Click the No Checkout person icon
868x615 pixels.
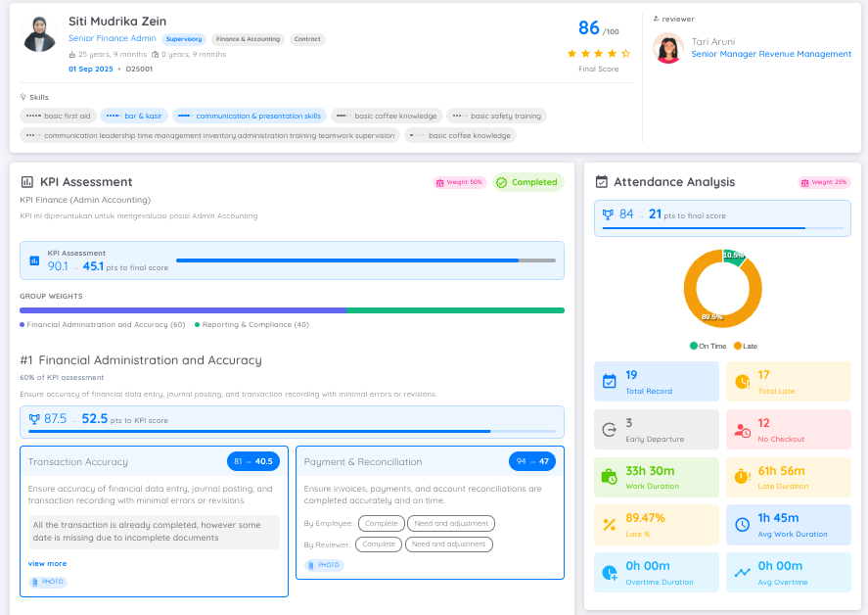click(743, 430)
